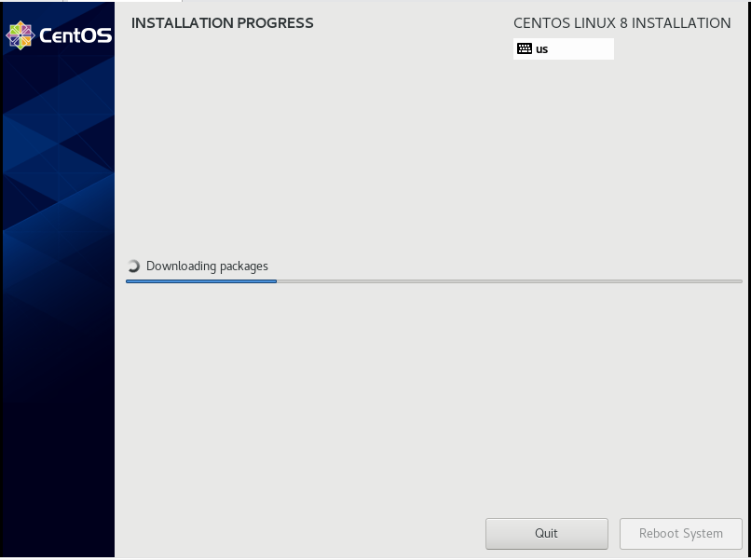
Task: Open the us keyboard layout selector
Action: [563, 48]
